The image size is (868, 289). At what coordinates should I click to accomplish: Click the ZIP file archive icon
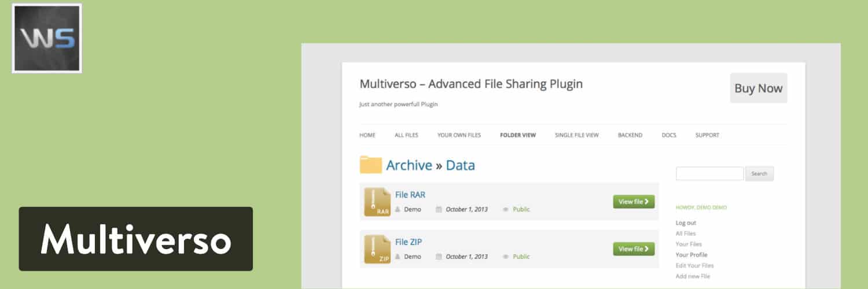[377, 249]
